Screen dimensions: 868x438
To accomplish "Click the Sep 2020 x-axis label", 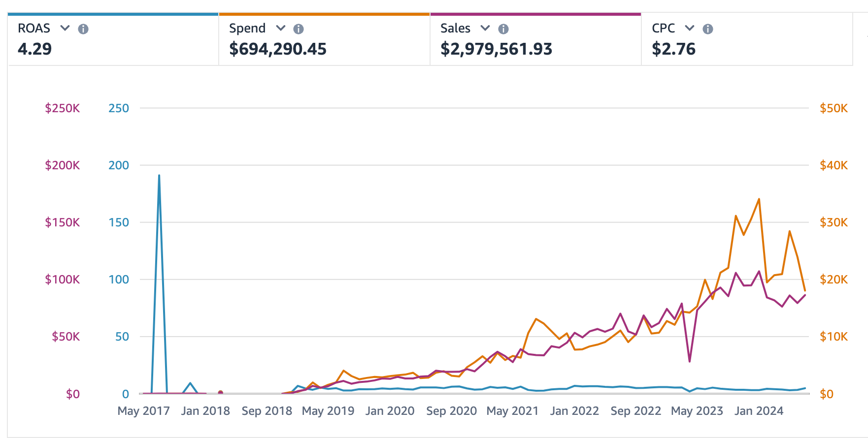I will point(452,411).
